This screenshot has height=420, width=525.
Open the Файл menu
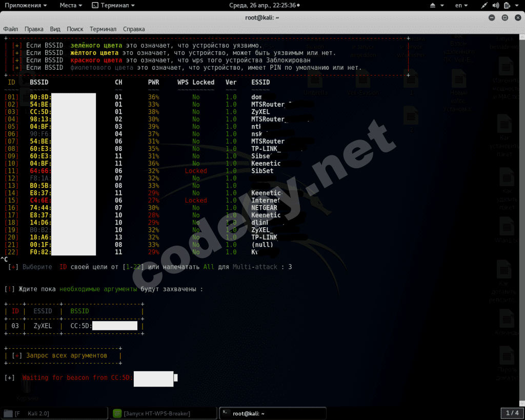coord(11,29)
